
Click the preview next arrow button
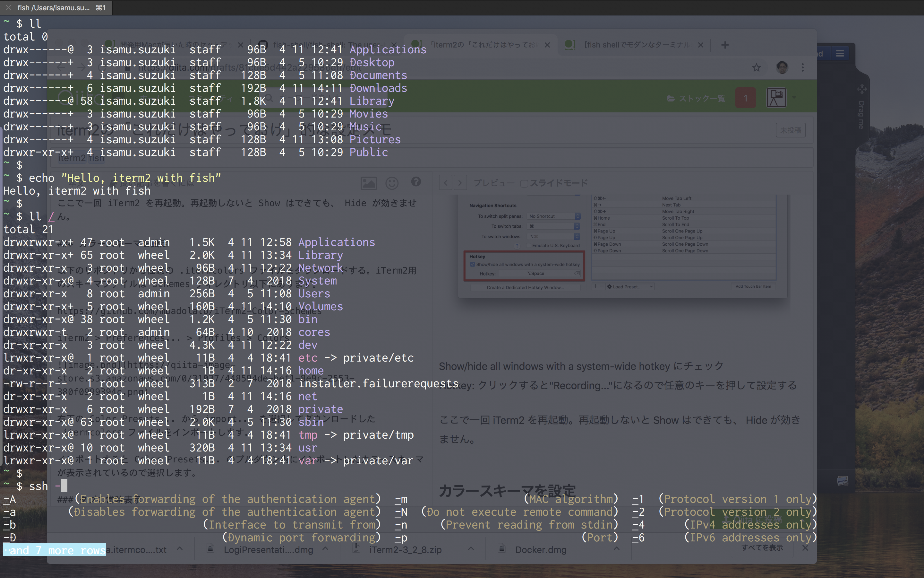460,183
